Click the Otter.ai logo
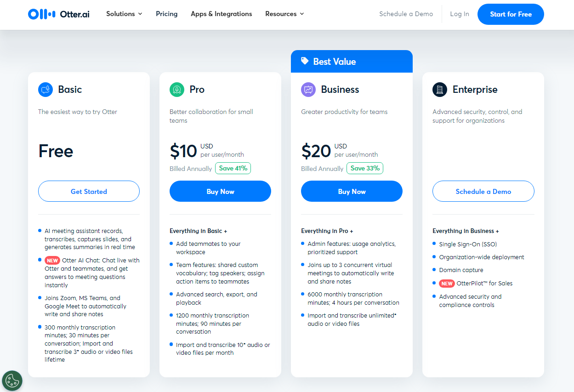The height and width of the screenshot is (392, 574). [59, 14]
